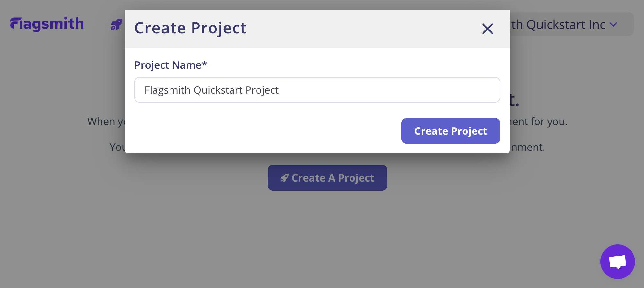Click the speech bubble inside chat button
Viewport: 644px width, 288px height.
pos(618,262)
